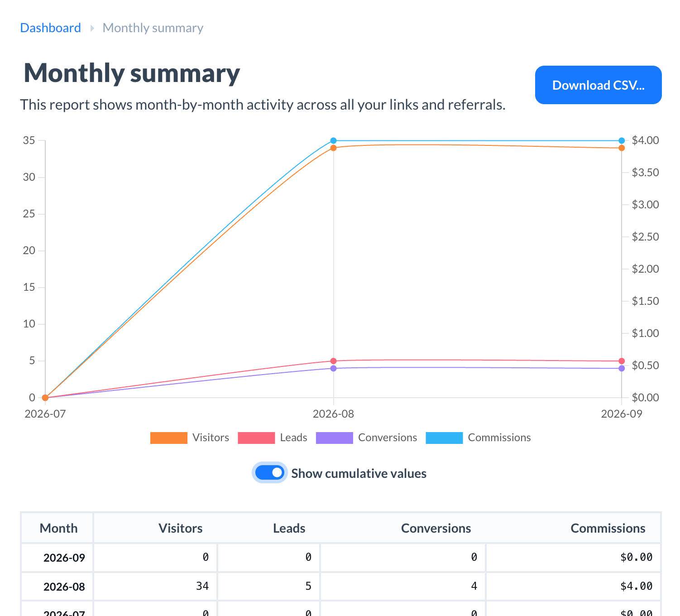Open the Dashboard breadcrumb link

point(51,28)
